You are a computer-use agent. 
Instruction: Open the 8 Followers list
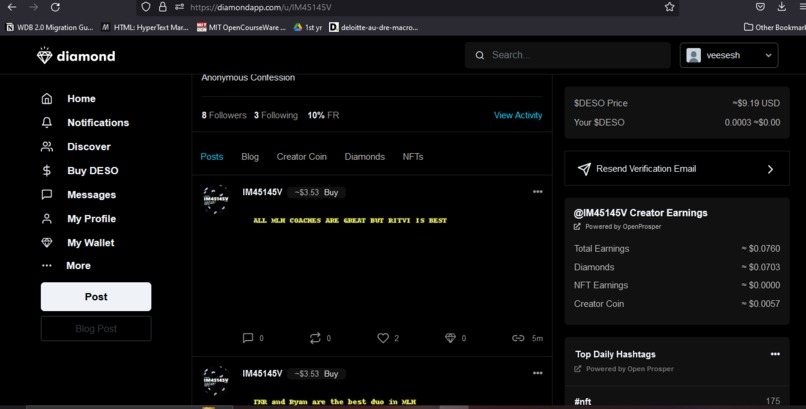point(224,115)
